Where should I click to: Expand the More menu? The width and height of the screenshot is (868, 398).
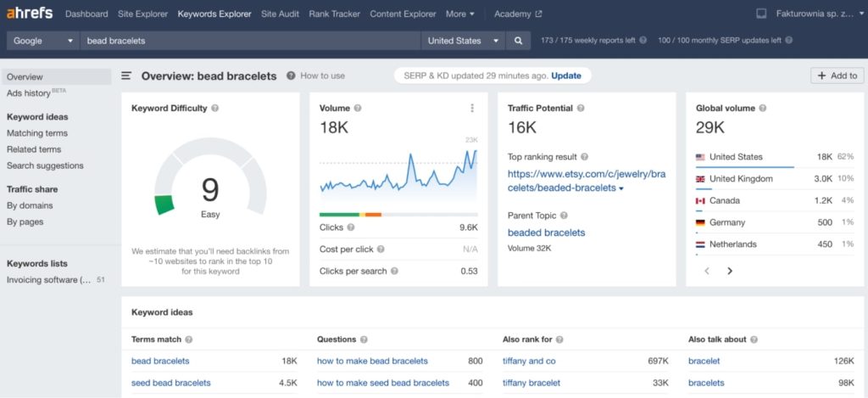tap(460, 14)
